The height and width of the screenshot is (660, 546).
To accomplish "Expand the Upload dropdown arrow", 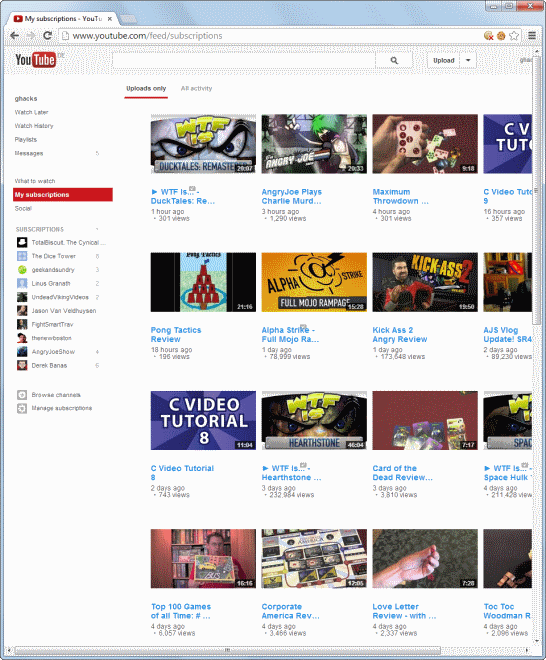I will [468, 60].
